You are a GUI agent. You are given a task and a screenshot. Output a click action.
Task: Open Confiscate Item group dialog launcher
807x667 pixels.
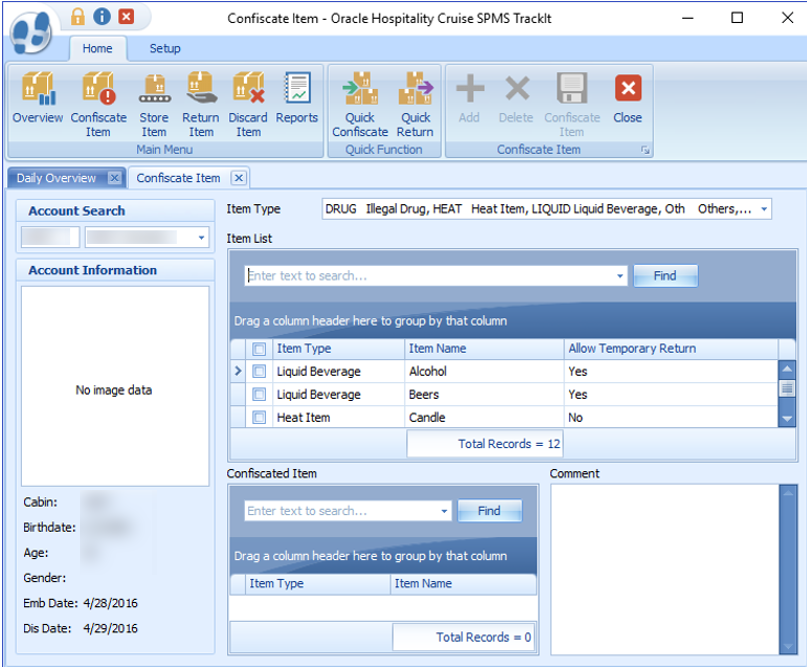tap(645, 150)
